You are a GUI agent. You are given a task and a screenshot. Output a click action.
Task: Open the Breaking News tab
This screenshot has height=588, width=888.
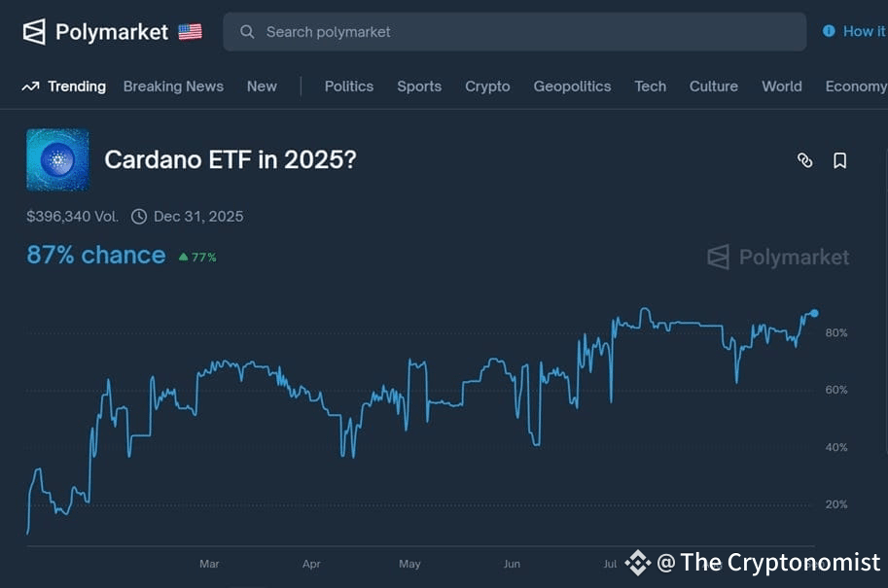(x=173, y=86)
